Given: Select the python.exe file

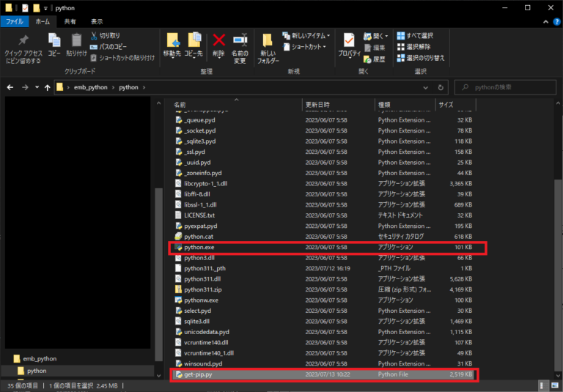Looking at the screenshot, I should pos(199,248).
